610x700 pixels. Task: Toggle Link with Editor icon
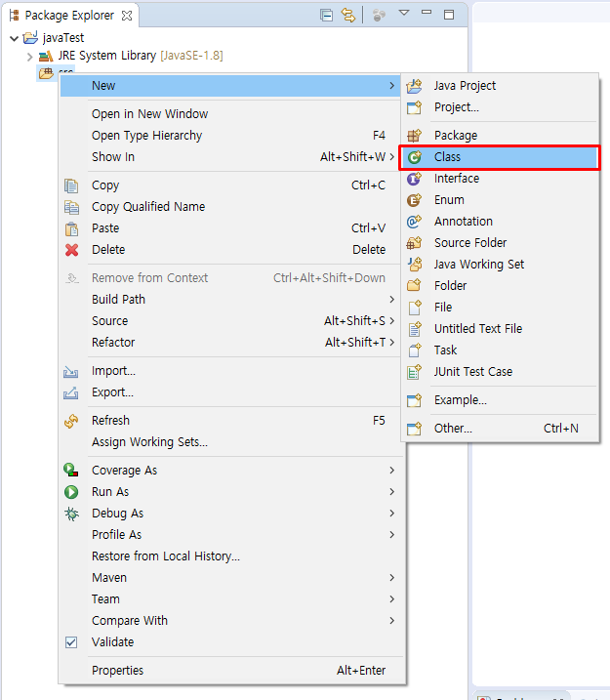[348, 16]
